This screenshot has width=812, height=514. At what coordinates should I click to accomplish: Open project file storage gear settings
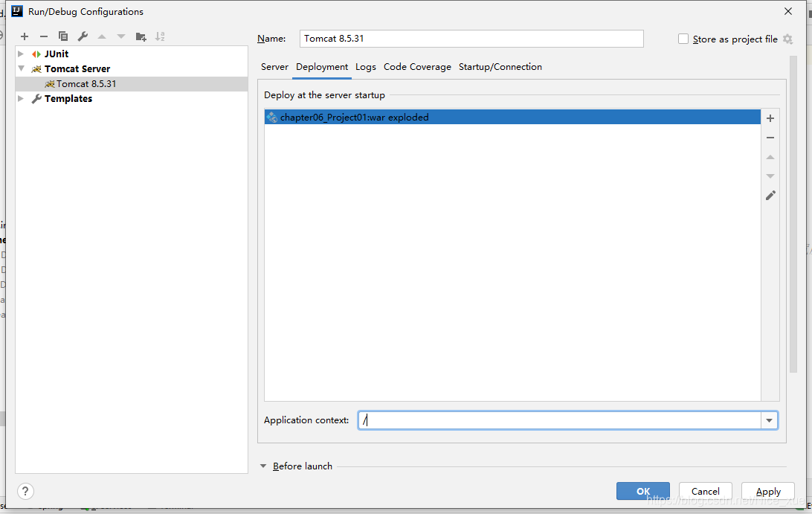[787, 39]
